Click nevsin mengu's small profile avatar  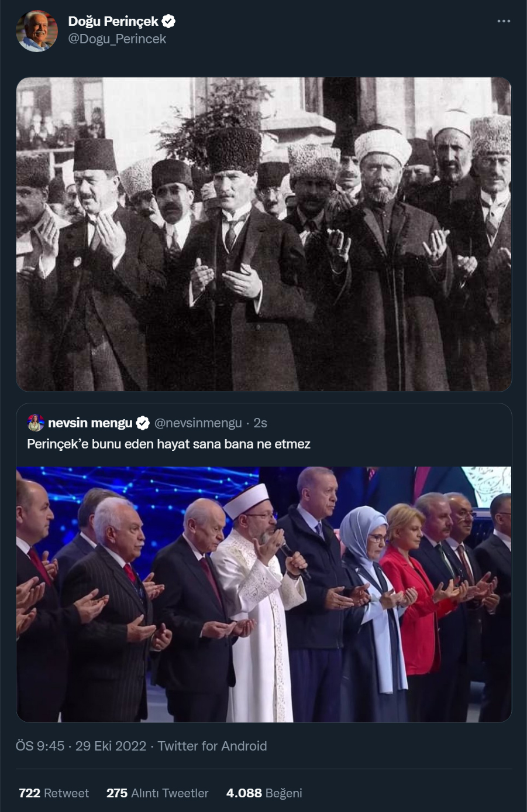point(36,423)
